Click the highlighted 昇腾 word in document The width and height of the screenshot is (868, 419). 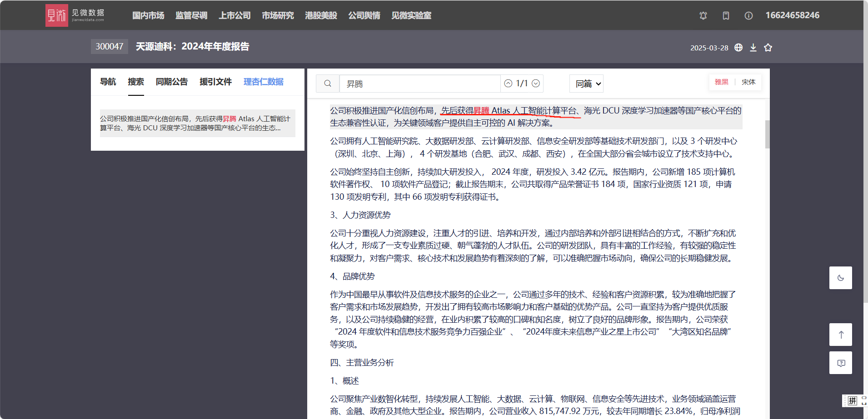coord(481,111)
